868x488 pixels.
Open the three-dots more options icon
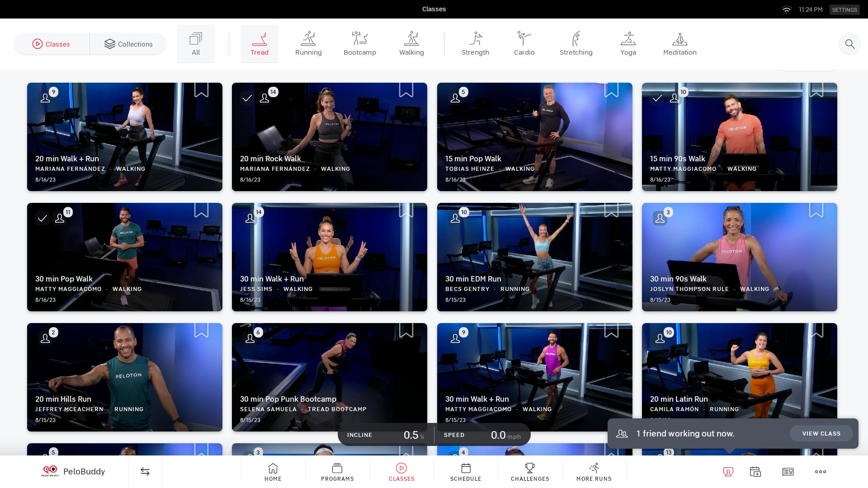[x=820, y=471]
